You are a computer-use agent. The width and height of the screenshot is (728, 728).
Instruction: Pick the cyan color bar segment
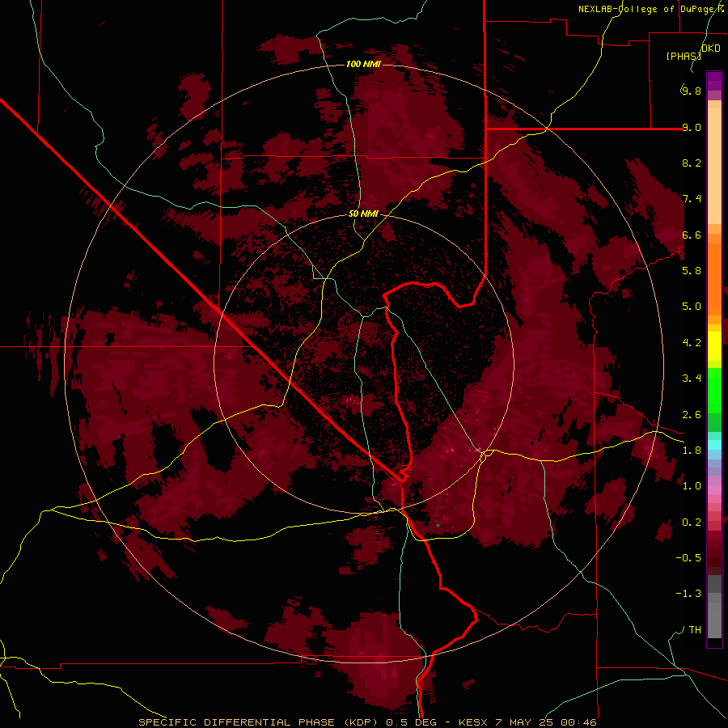pyautogui.click(x=714, y=444)
